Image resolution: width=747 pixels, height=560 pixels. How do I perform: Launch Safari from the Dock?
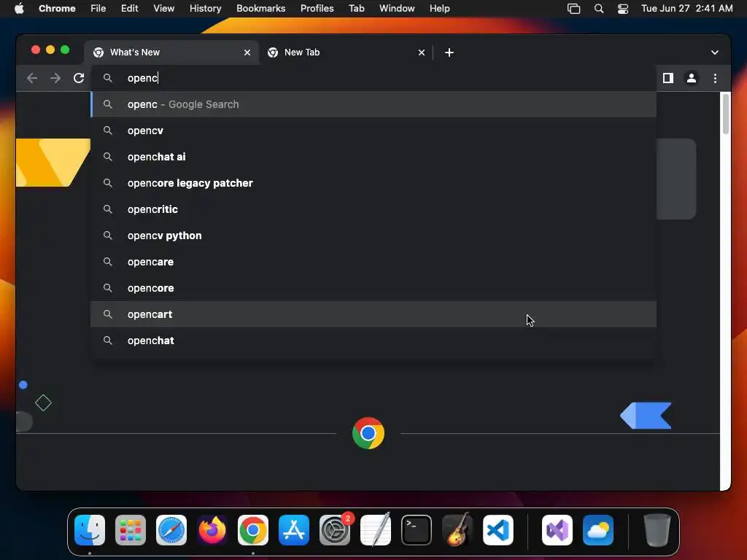pyautogui.click(x=171, y=530)
